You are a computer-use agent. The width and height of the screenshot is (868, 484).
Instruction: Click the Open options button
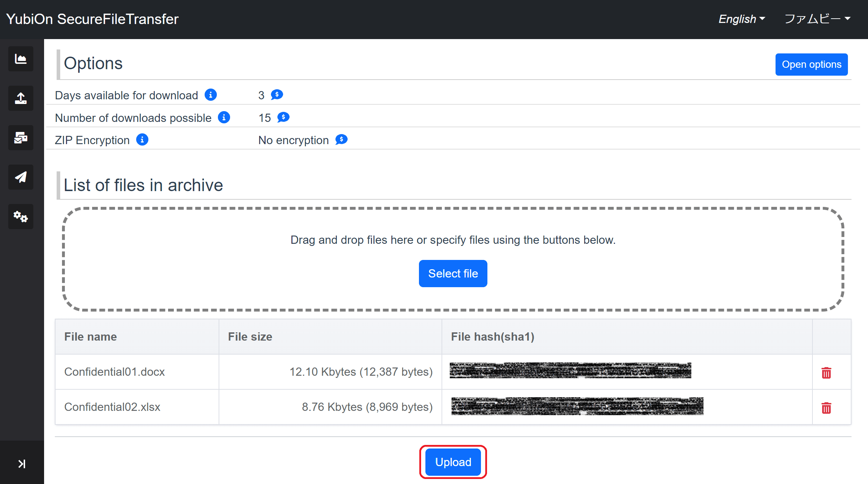click(812, 65)
